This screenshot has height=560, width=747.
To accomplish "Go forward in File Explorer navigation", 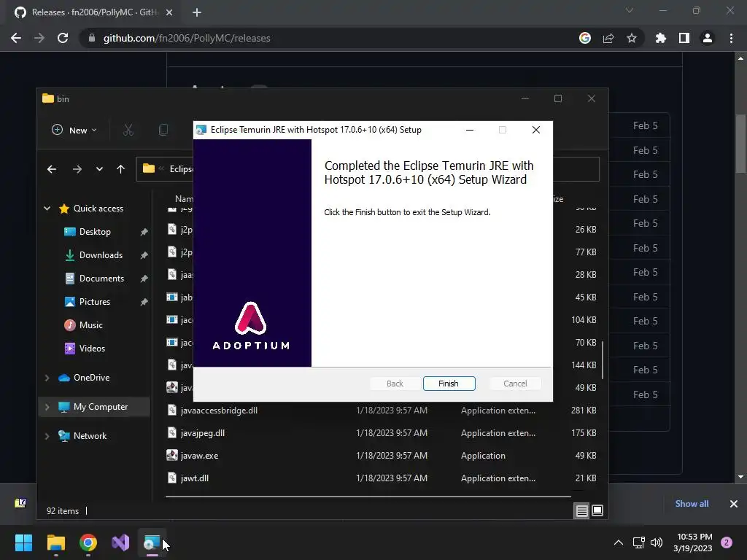I will (77, 169).
